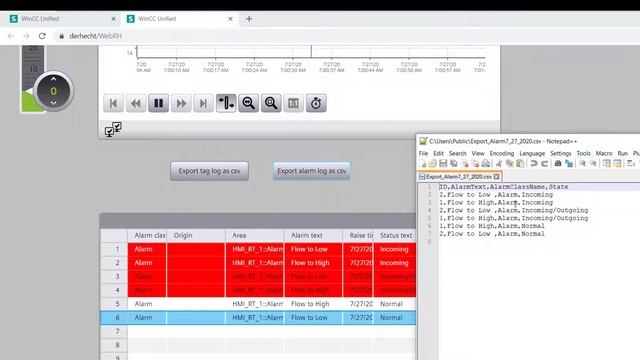Close the second WinCC Unified tab
The image size is (640, 360).
click(x=230, y=19)
